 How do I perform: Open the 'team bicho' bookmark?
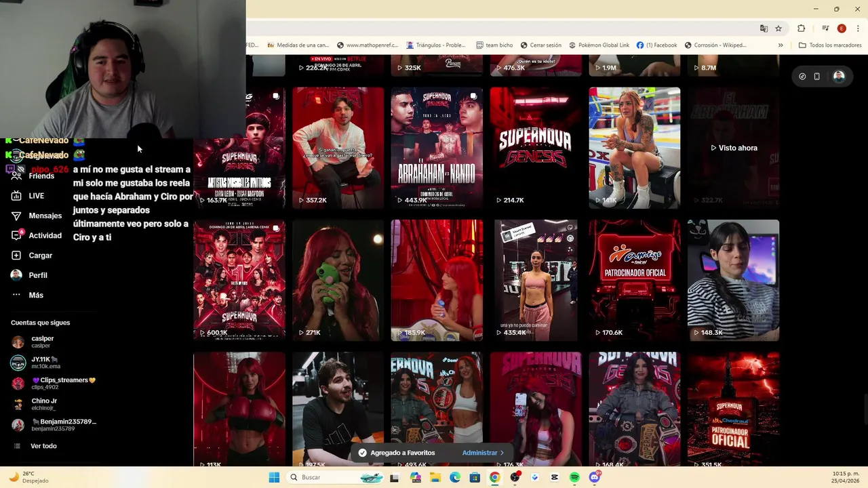click(494, 45)
